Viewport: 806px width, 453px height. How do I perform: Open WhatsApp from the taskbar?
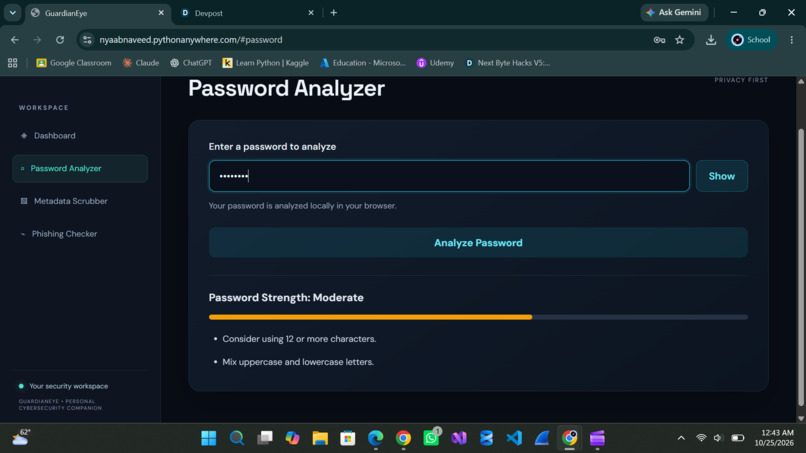(431, 438)
